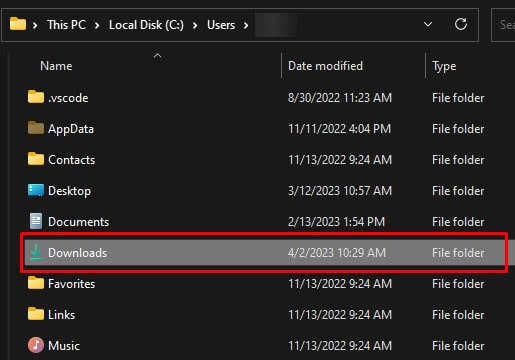This screenshot has height=360, width=515.
Task: Navigate to Users breadcrumb
Action: click(x=221, y=25)
